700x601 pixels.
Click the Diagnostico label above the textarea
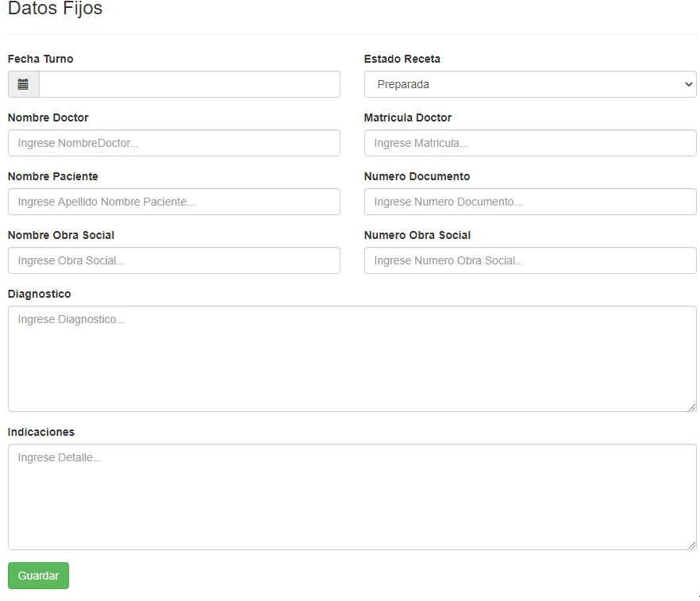point(39,294)
